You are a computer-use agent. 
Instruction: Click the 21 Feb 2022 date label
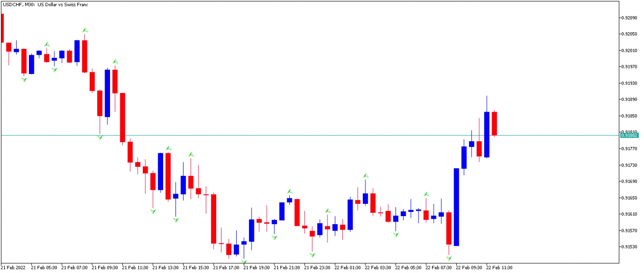point(13,267)
